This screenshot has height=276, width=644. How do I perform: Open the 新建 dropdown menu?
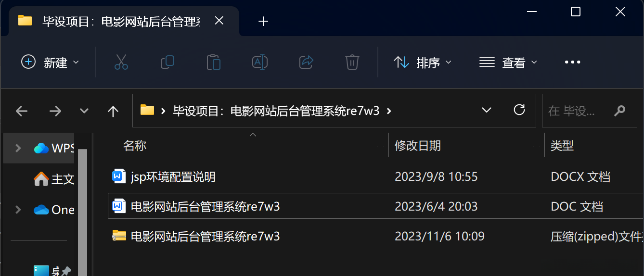coord(50,63)
